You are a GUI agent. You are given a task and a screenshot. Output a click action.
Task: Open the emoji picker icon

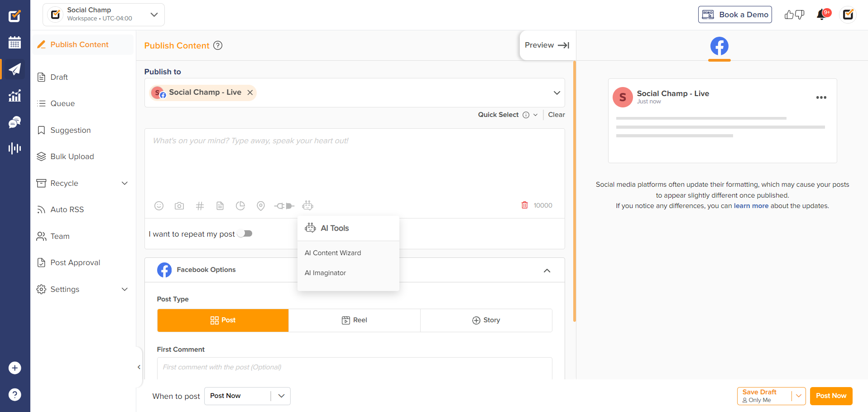159,206
